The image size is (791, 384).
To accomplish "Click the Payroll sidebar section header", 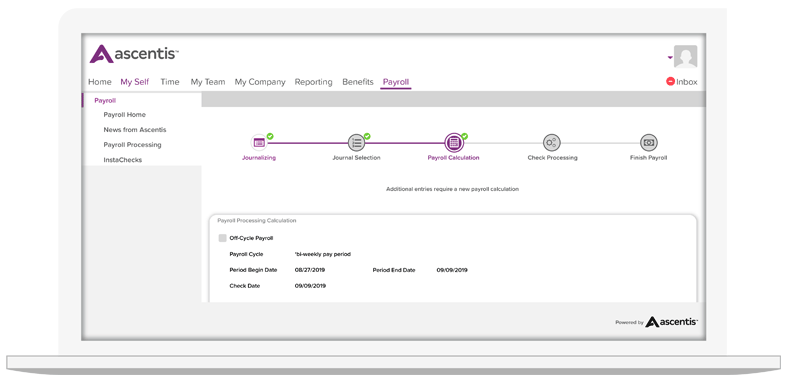I will click(105, 100).
